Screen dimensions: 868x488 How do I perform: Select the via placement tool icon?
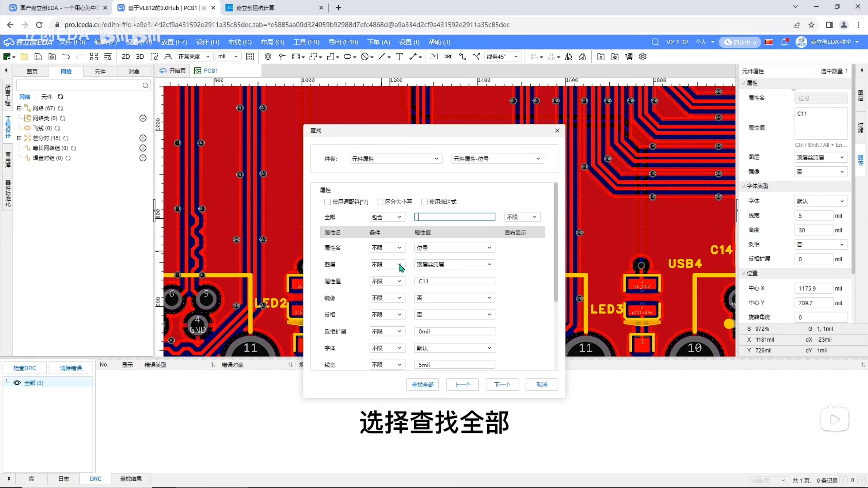click(x=268, y=57)
